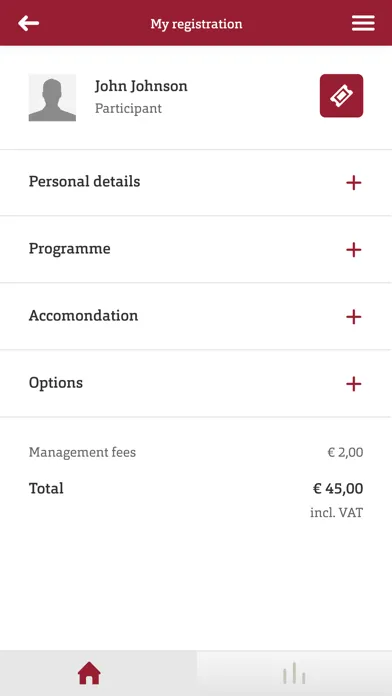The image size is (392, 696).
Task: Open the bar chart tab icon
Action: [294, 673]
